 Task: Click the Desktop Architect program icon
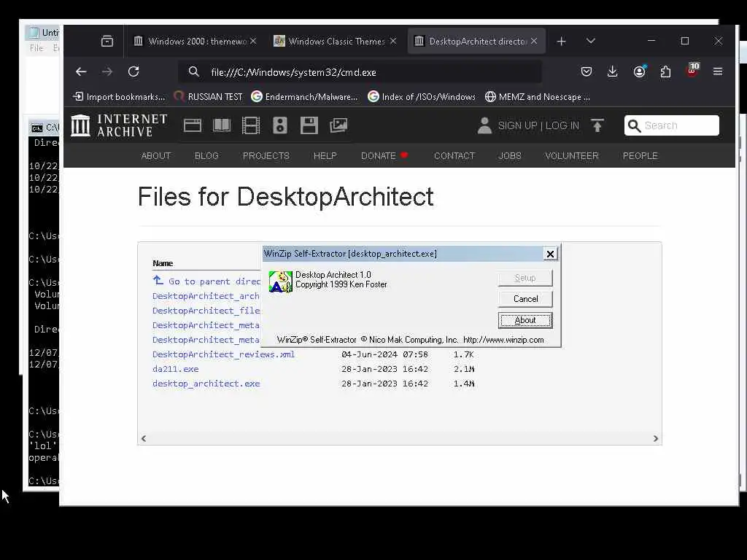pos(280,281)
